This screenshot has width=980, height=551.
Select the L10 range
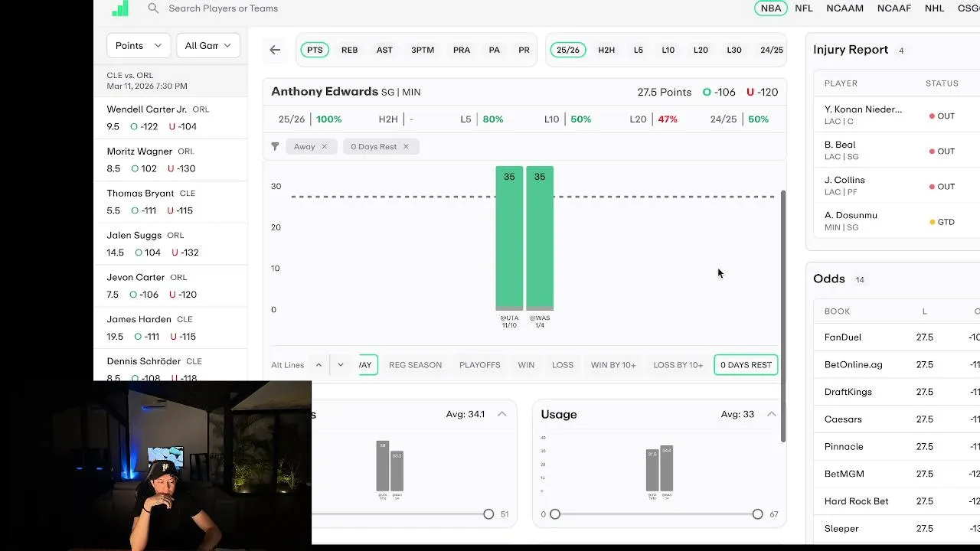pyautogui.click(x=668, y=50)
